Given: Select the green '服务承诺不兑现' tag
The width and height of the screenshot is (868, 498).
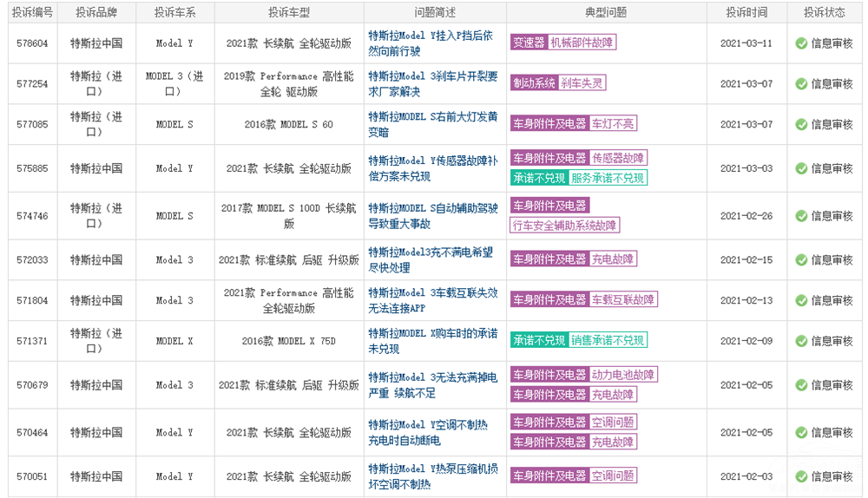Looking at the screenshot, I should [x=607, y=178].
